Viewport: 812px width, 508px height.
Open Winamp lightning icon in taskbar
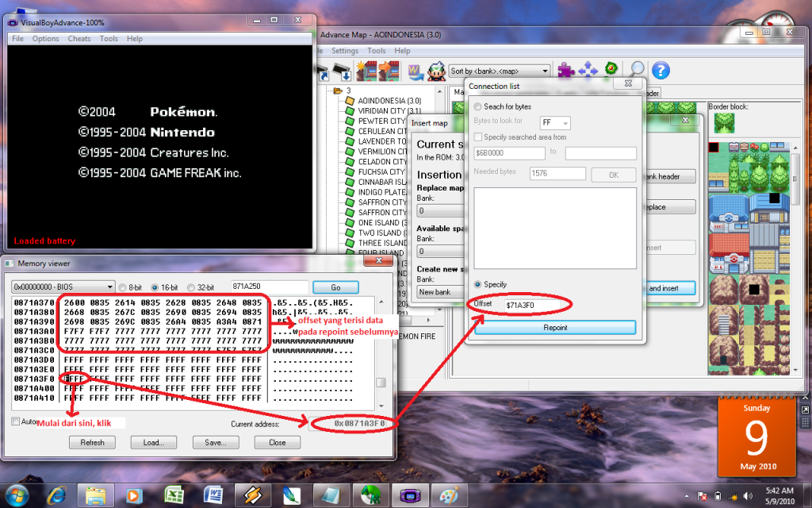253,495
